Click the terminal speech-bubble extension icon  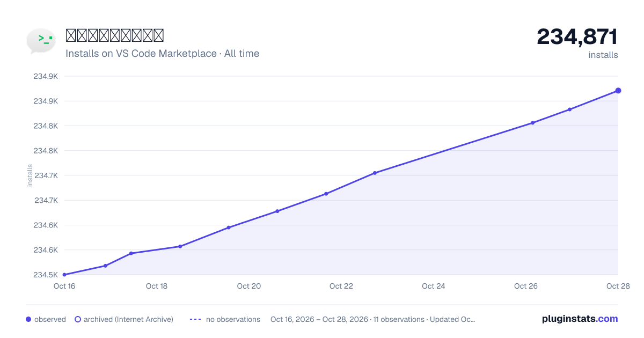[x=41, y=41]
